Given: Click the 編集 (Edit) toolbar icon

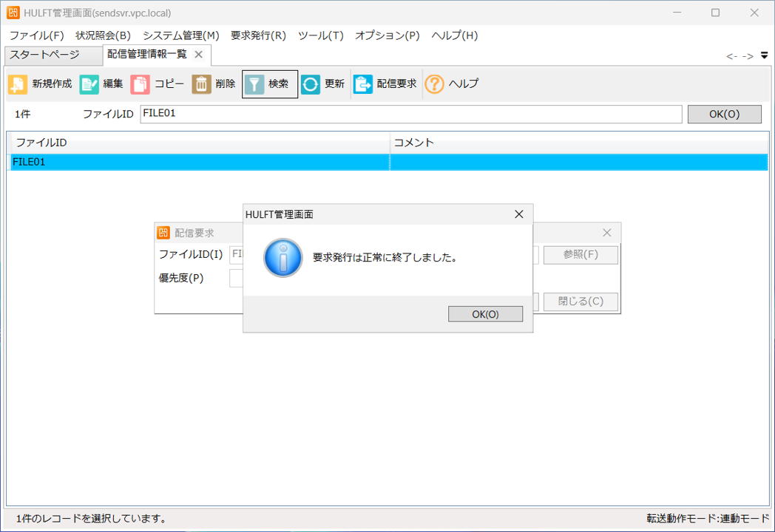Looking at the screenshot, I should [x=89, y=84].
